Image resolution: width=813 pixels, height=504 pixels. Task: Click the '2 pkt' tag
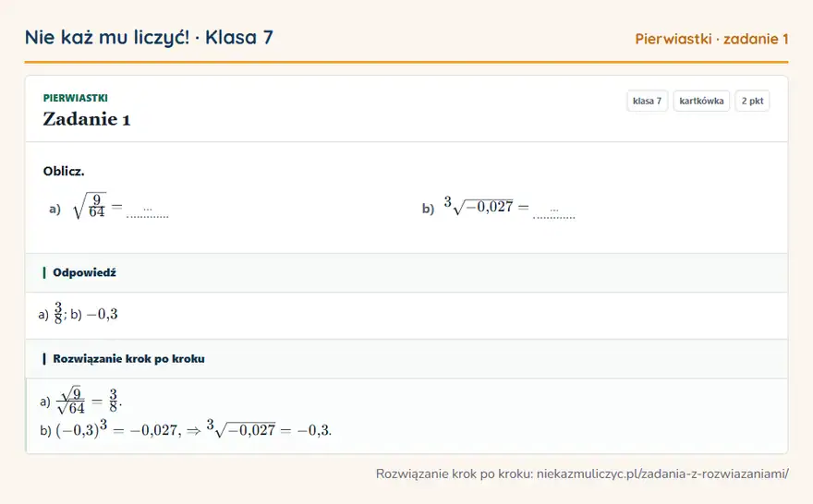pyautogui.click(x=752, y=101)
